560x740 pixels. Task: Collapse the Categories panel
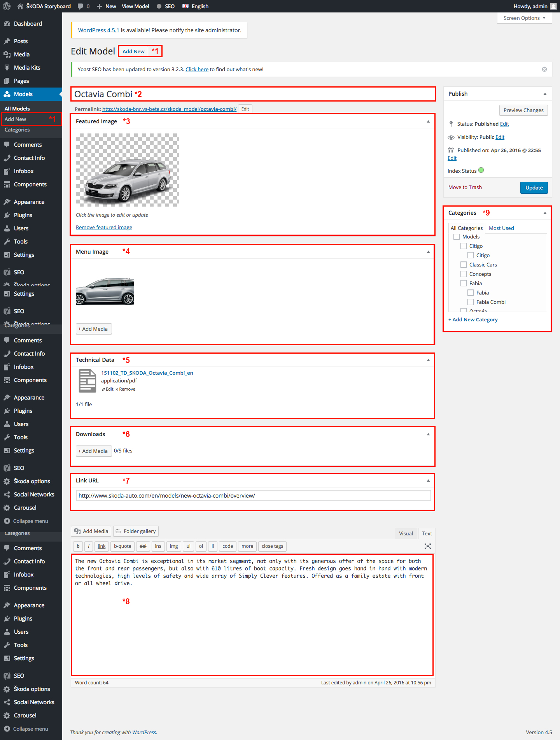click(545, 213)
